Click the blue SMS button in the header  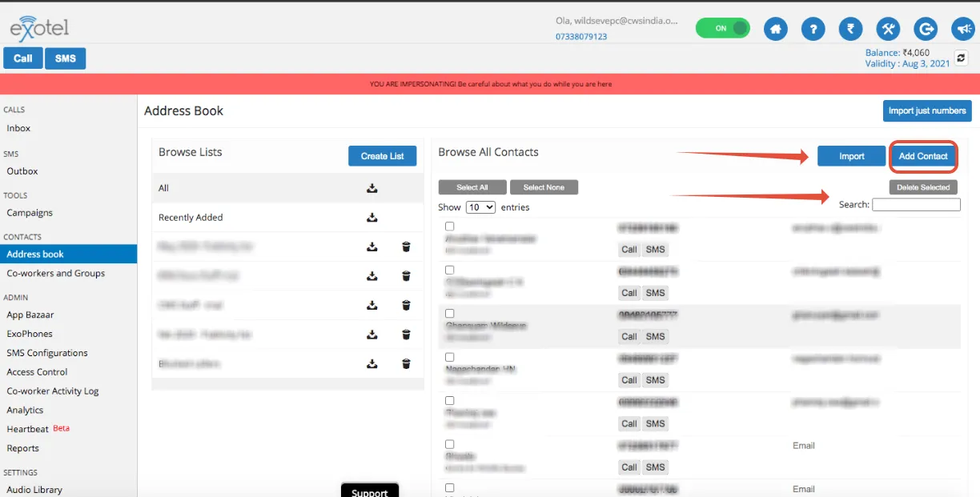tap(66, 58)
